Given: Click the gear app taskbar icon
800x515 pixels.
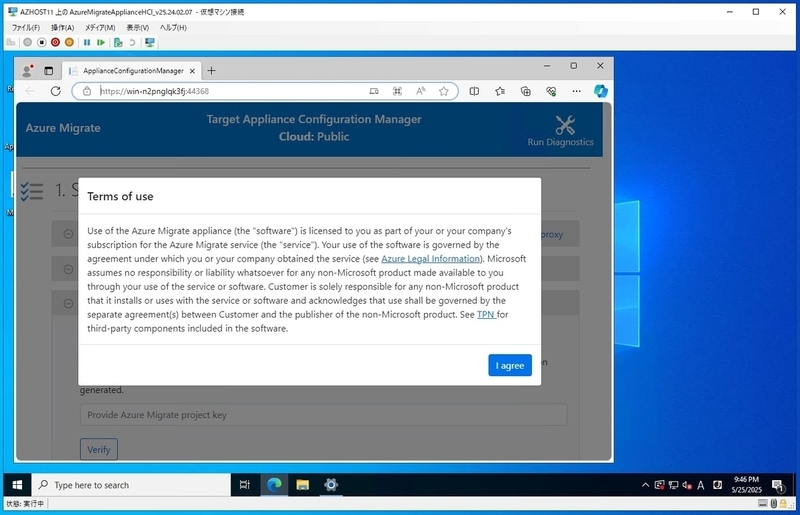Looking at the screenshot, I should click(x=331, y=485).
